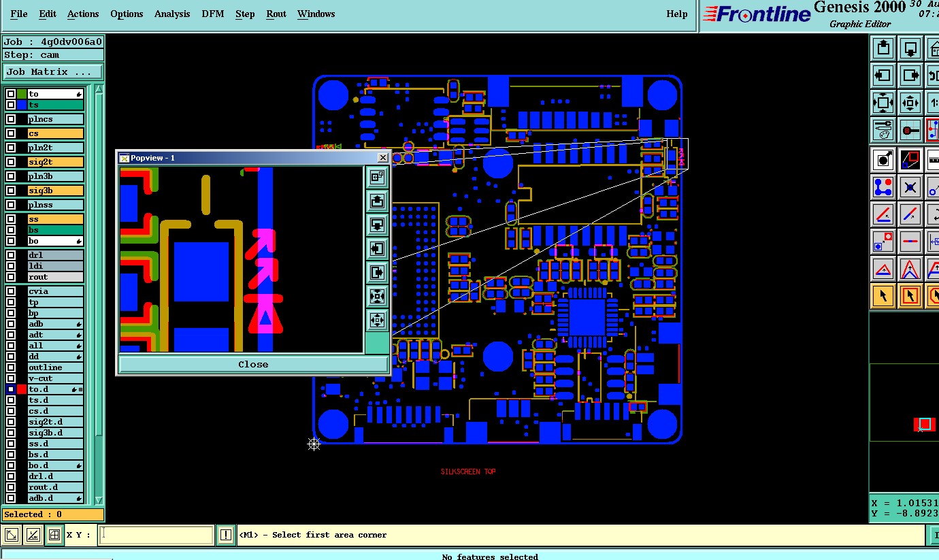Open the Analysis menu
Screen dimensions: 939x560
172,14
